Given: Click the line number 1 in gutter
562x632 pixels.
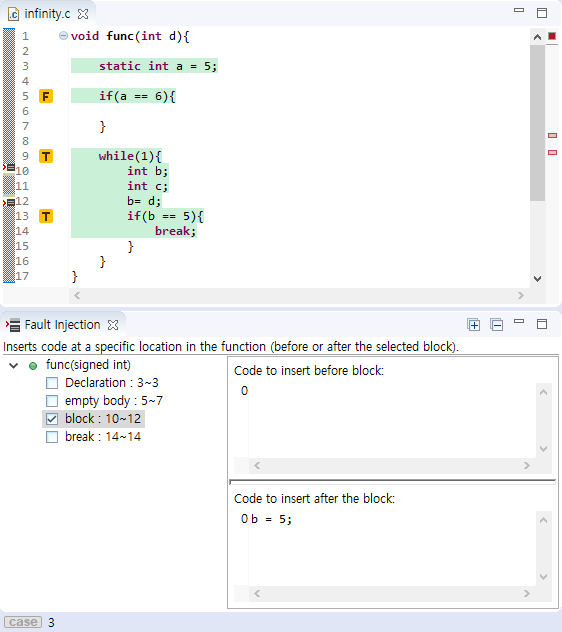Looking at the screenshot, I should 25,36.
